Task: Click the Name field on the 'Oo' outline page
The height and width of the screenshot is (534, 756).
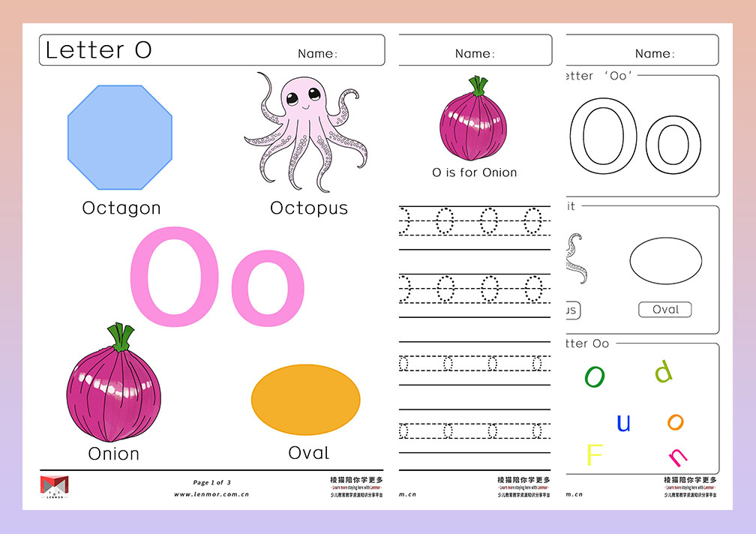Action: (655, 53)
